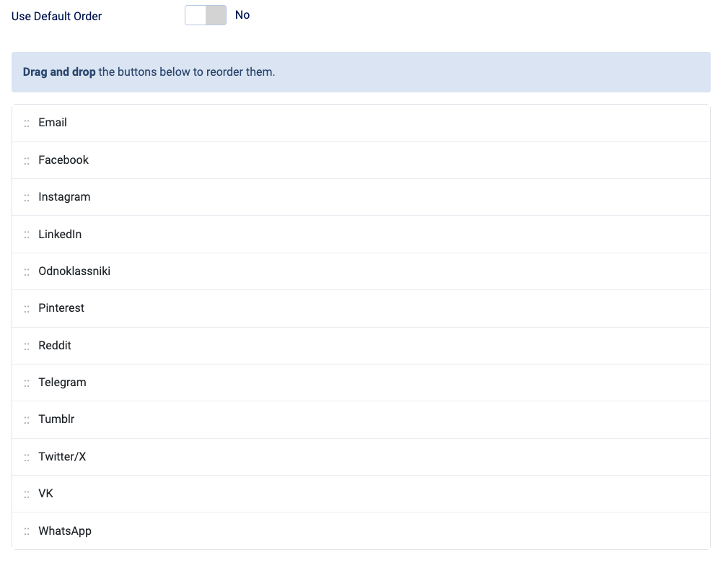The width and height of the screenshot is (728, 563).
Task: Click the WhatsApp list entry
Action: click(x=65, y=531)
